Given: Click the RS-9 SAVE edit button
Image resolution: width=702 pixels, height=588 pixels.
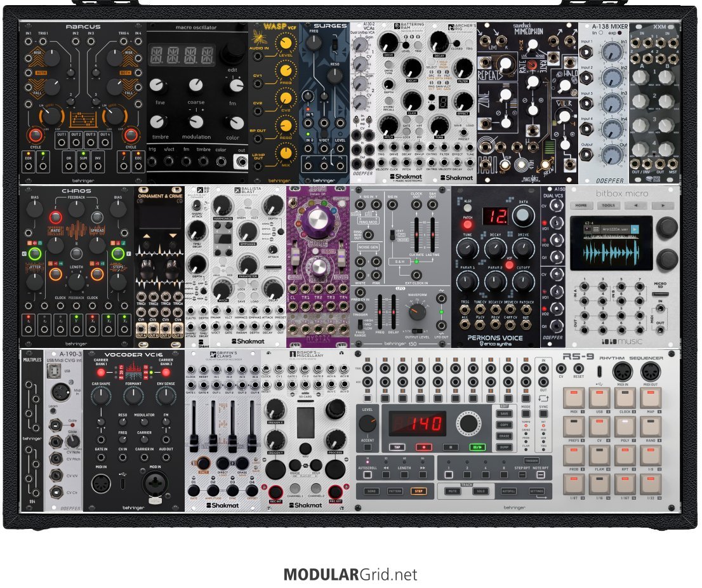Looking at the screenshot, I should 504,414.
